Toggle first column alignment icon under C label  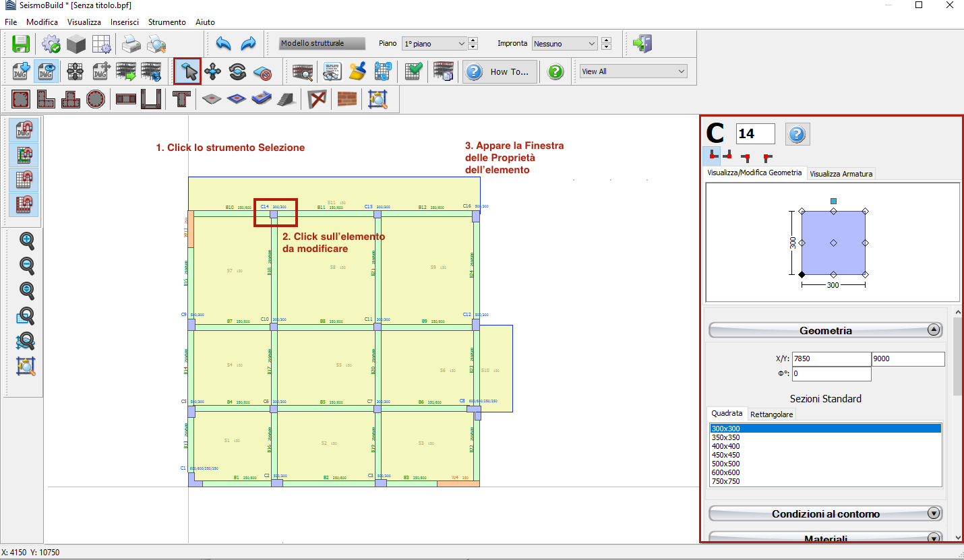[712, 156]
